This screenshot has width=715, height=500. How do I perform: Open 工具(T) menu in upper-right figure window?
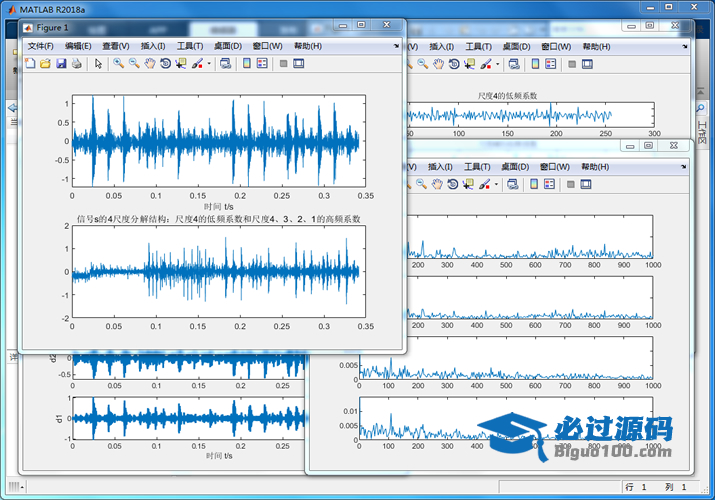[x=478, y=47]
